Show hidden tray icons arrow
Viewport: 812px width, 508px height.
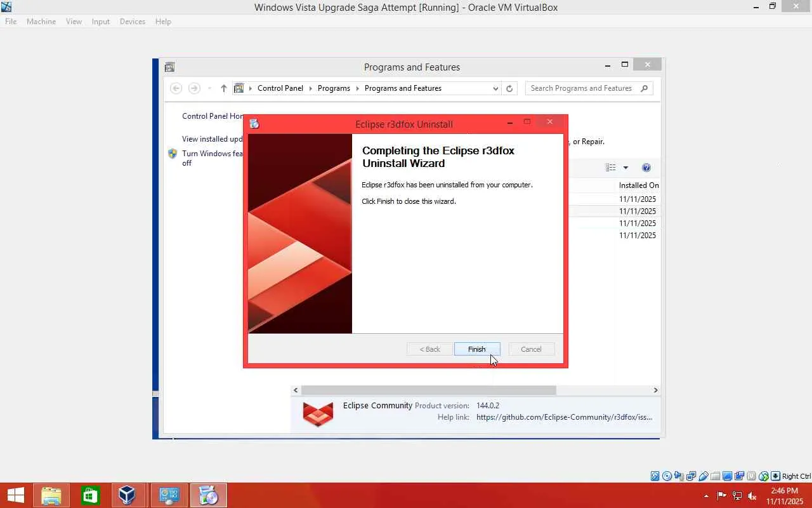tap(706, 496)
